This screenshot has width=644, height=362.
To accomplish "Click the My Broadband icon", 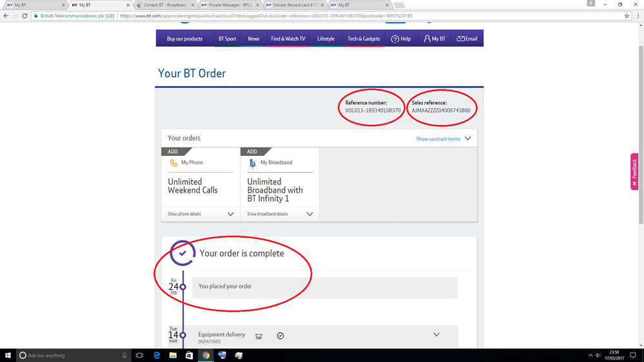I will 253,163.
